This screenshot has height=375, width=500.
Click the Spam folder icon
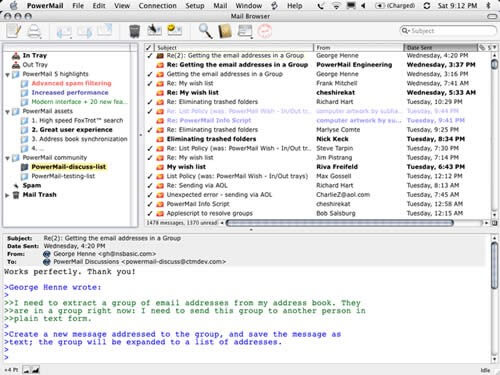coord(16,186)
